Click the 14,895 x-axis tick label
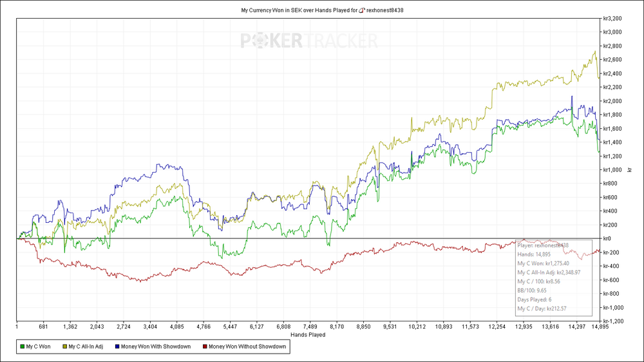Viewport: 644px width, 362px height. 600,327
